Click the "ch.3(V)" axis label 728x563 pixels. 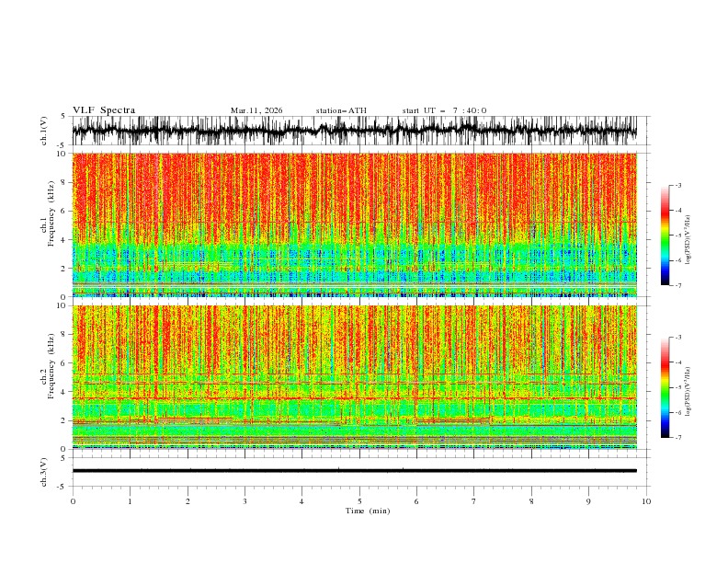coord(44,472)
